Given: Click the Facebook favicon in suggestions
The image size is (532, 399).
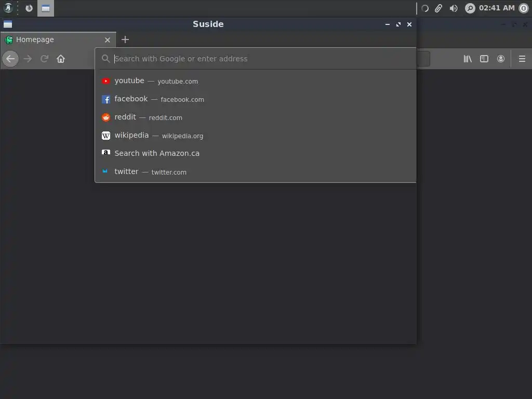Looking at the screenshot, I should [106, 99].
